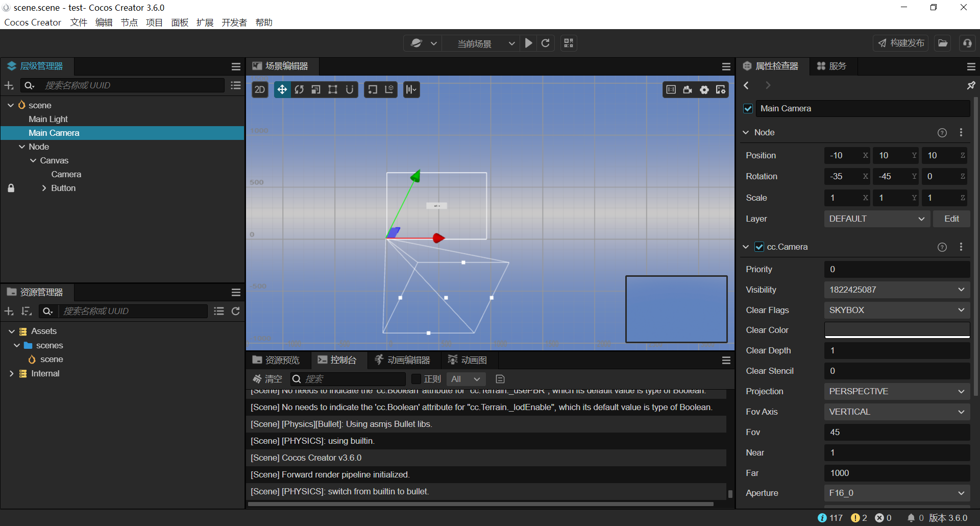Go back in inspector history
The image size is (980, 526).
tap(746, 85)
